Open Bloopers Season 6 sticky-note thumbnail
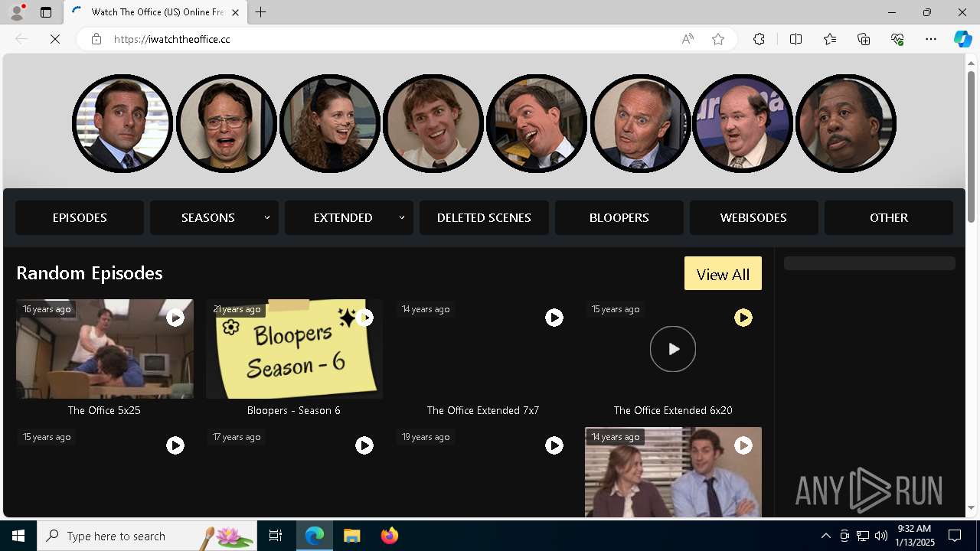 click(x=294, y=349)
